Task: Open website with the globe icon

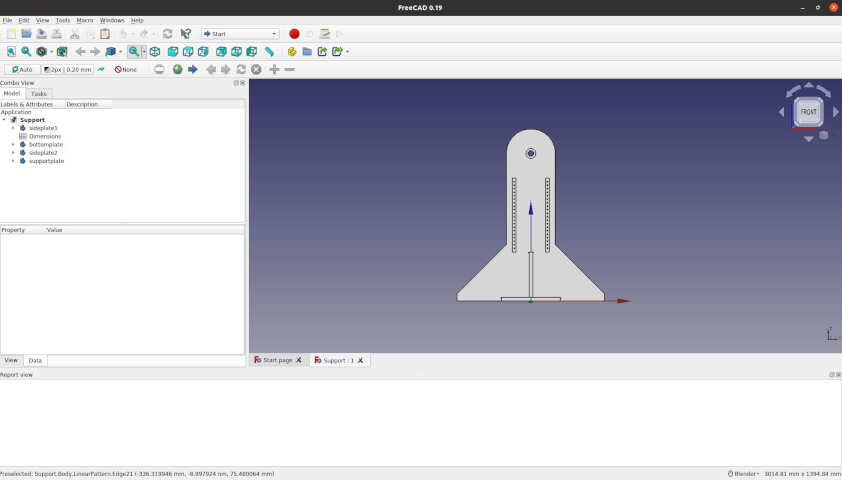Action: coord(177,69)
